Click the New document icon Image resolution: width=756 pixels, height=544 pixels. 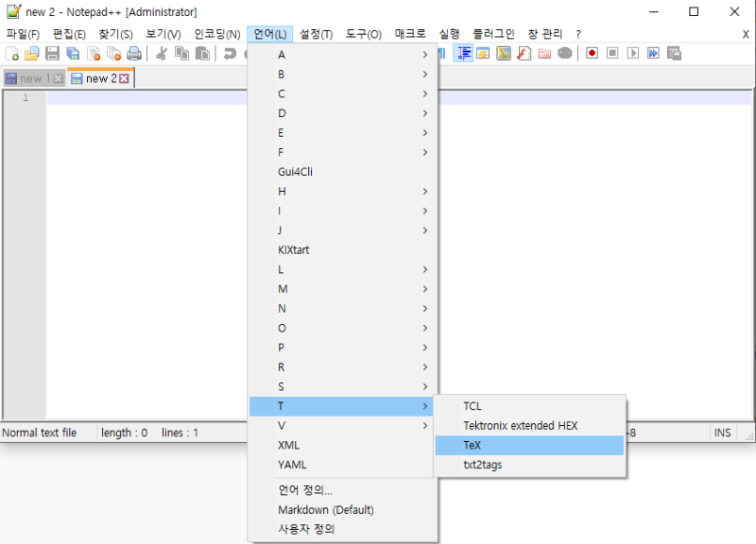tap(12, 54)
